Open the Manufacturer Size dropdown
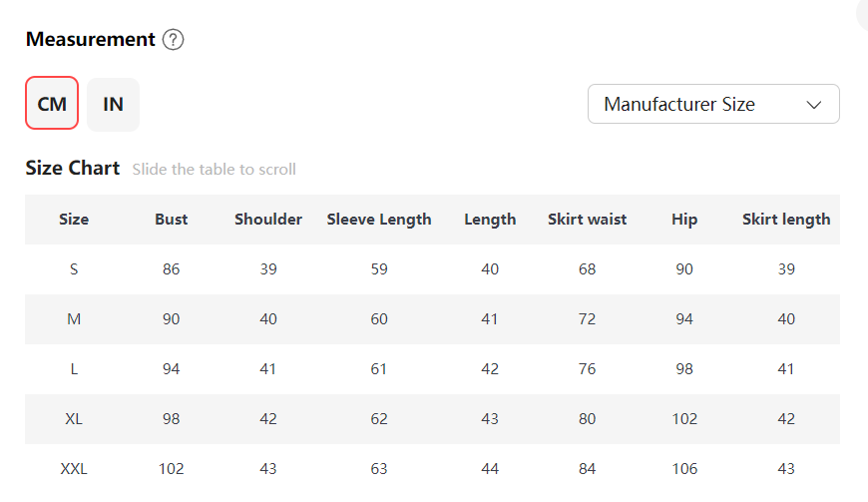Image resolution: width=868 pixels, height=502 pixels. click(x=712, y=104)
